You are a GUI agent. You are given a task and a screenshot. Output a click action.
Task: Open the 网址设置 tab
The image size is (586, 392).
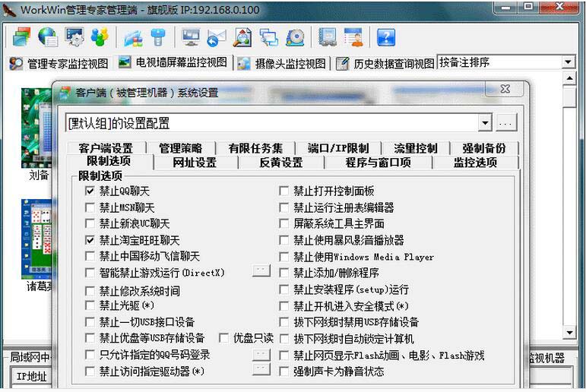(195, 163)
